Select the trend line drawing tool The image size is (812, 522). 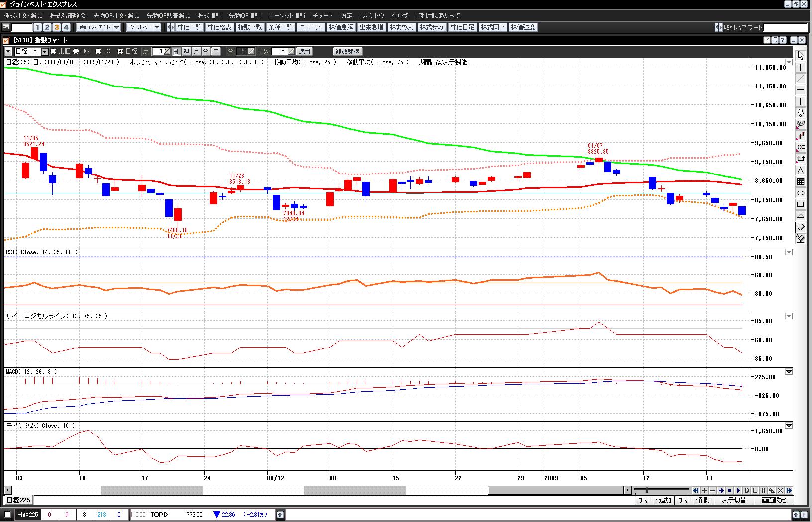[x=800, y=79]
